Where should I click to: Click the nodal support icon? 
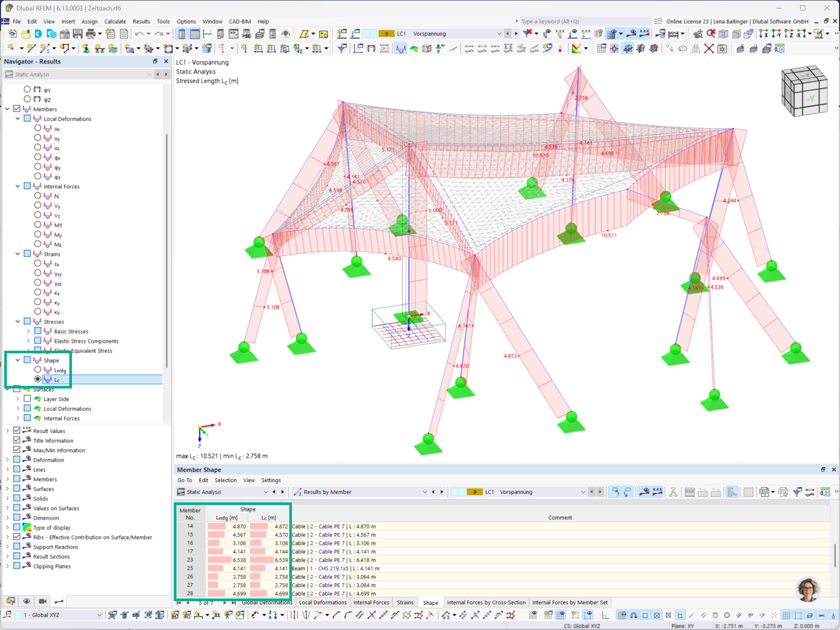pyautogui.click(x=86, y=49)
